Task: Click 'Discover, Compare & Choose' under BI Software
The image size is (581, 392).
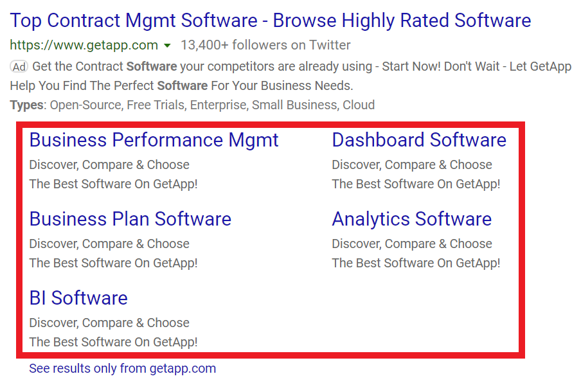Action: point(109,323)
